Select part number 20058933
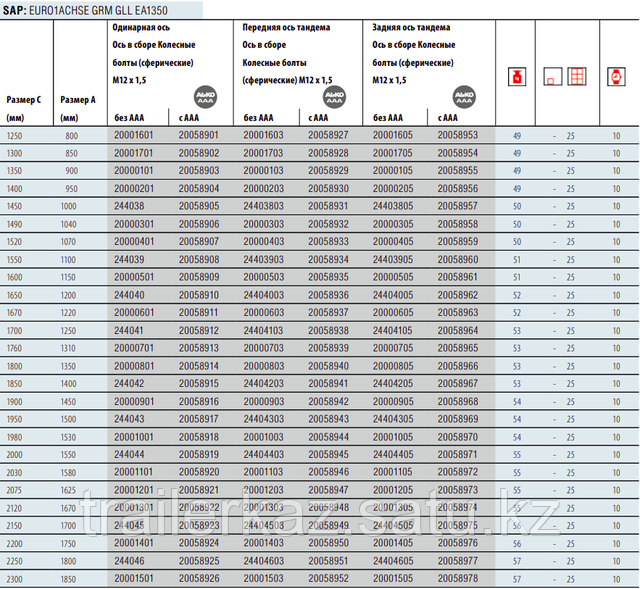Image resolution: width=640 pixels, height=589 pixels. click(x=328, y=242)
